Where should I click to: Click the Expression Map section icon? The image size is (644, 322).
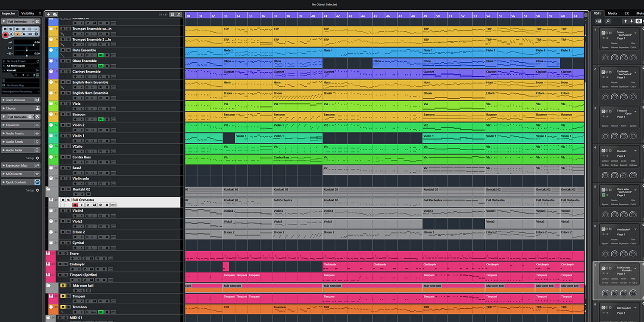pos(37,165)
